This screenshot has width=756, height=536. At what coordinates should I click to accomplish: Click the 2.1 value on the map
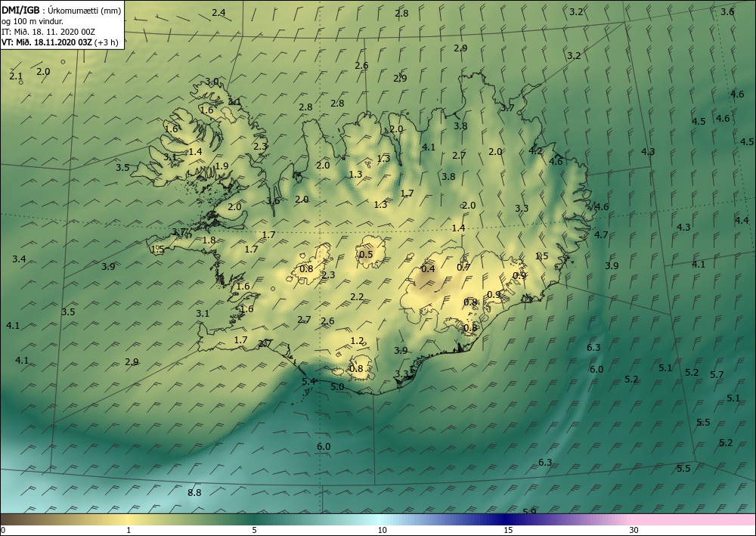[x=16, y=76]
